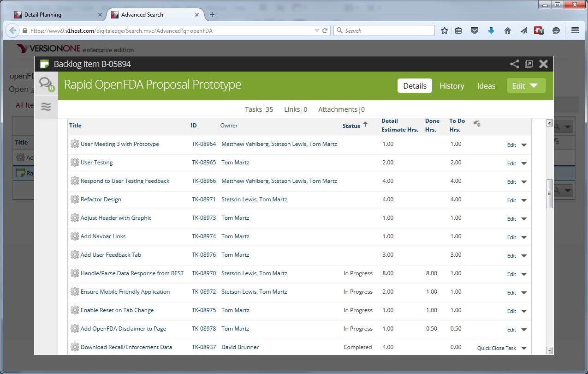Viewport: 588px width, 374px height.
Task: Click the task list scrollbar up arrow
Action: point(549,123)
